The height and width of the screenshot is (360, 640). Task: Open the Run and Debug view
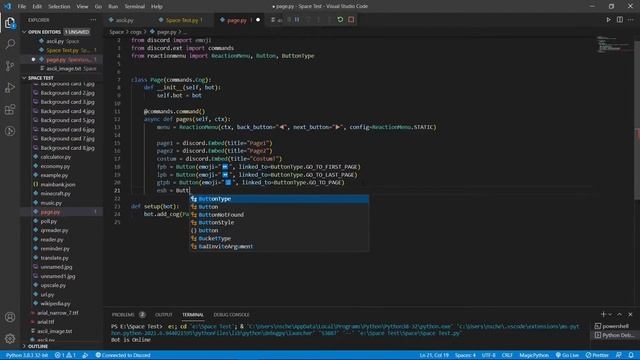point(10,87)
